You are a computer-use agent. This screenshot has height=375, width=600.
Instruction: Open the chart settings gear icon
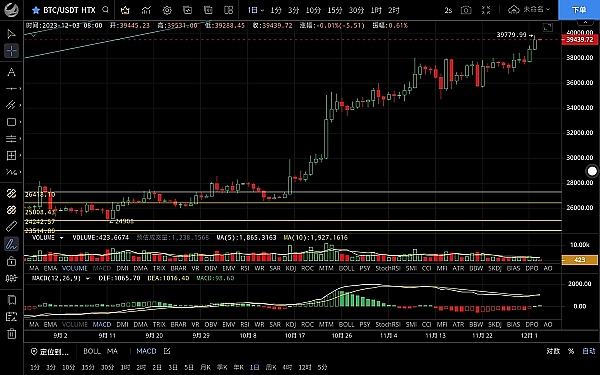167,10
